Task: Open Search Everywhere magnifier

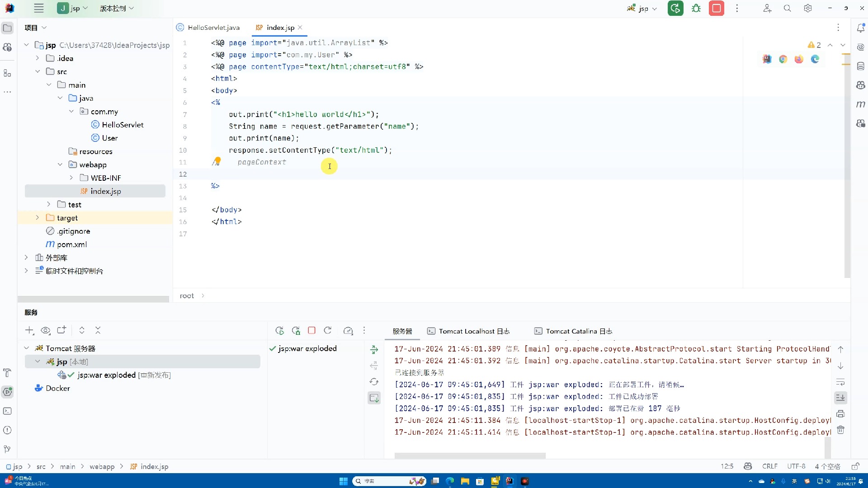Action: coord(788,8)
